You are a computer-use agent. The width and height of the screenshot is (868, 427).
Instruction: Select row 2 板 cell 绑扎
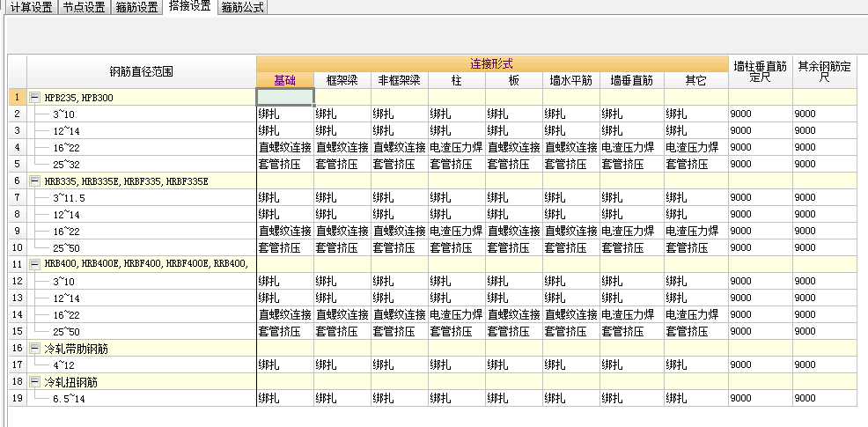(514, 114)
